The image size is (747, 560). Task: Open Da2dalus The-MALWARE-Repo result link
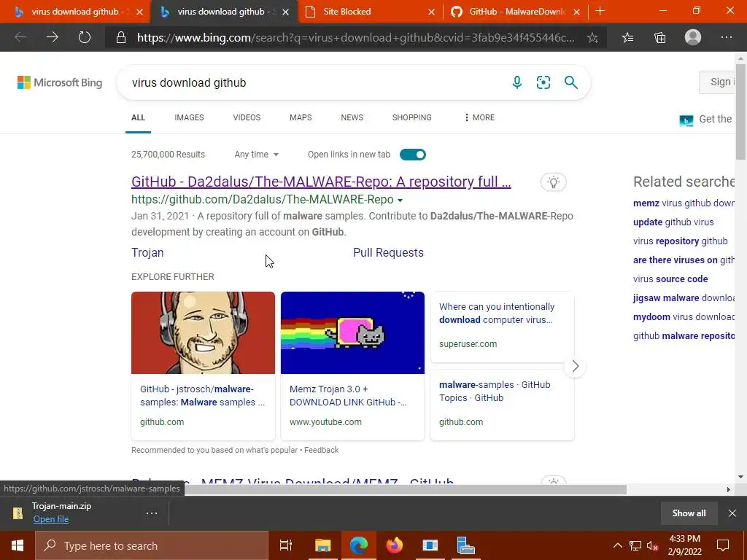coord(321,182)
